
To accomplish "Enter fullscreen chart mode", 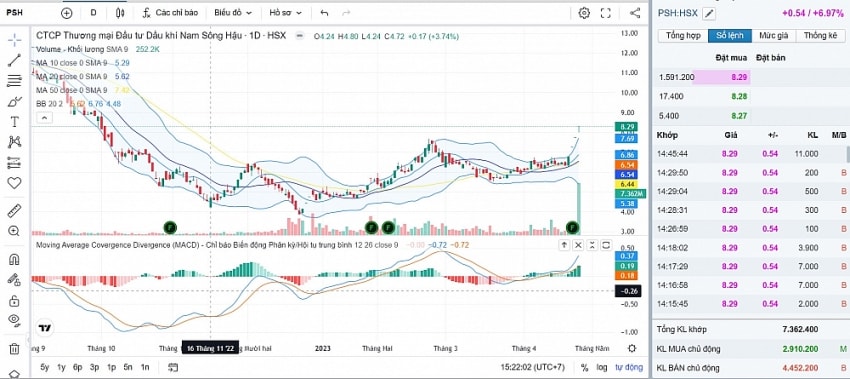I will tap(606, 13).
